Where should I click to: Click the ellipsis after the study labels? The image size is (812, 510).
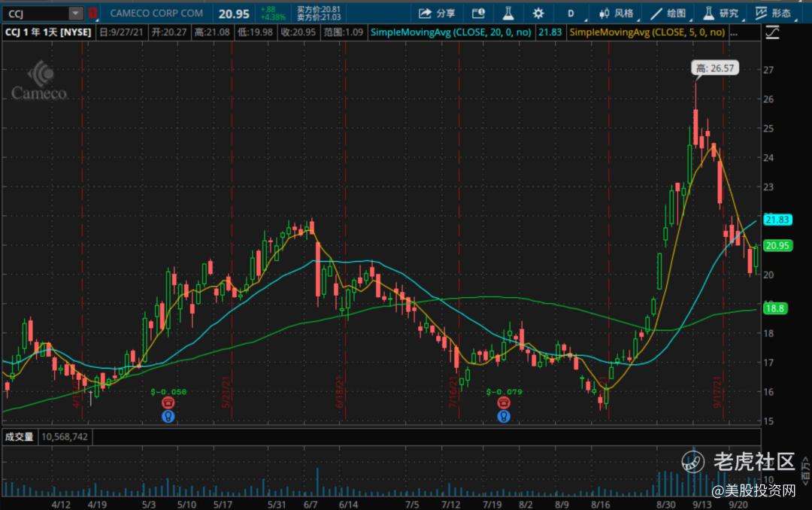coord(734,32)
